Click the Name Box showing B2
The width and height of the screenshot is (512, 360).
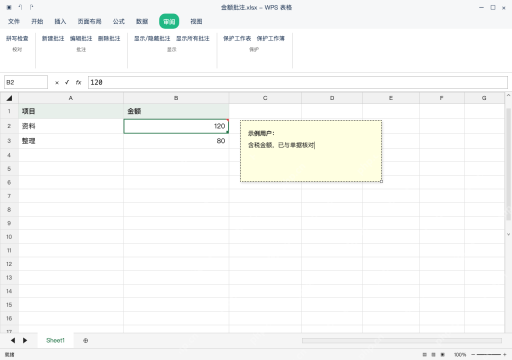click(26, 82)
